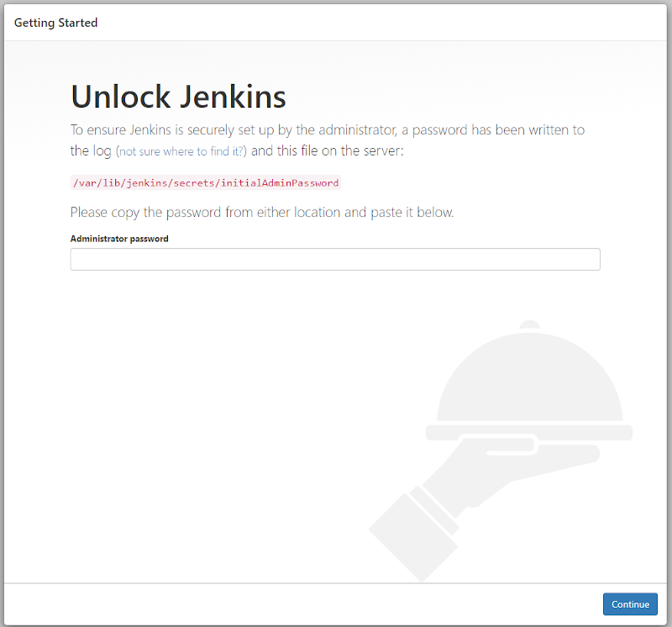Click the Administrator password input field
Viewport: 672px width, 627px height.
[x=335, y=259]
